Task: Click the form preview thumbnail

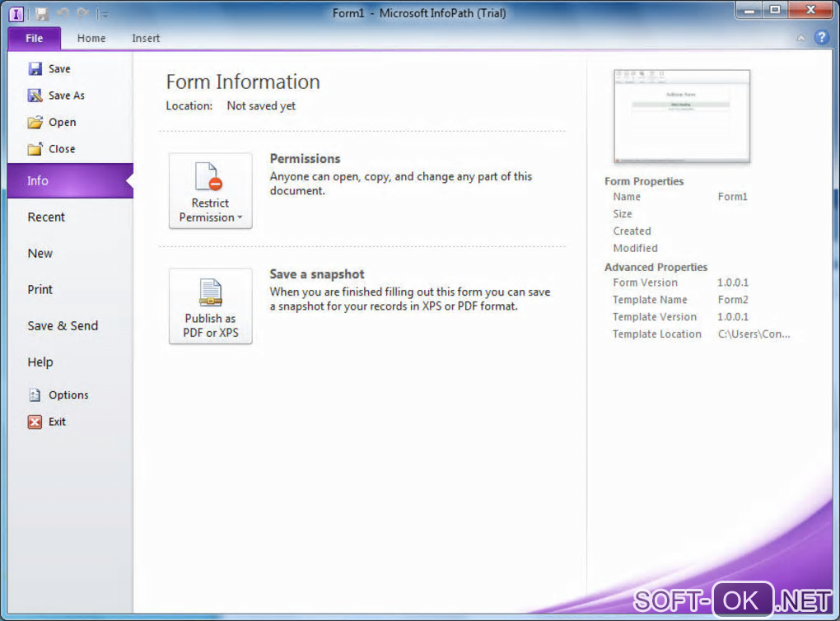Action: (681, 116)
